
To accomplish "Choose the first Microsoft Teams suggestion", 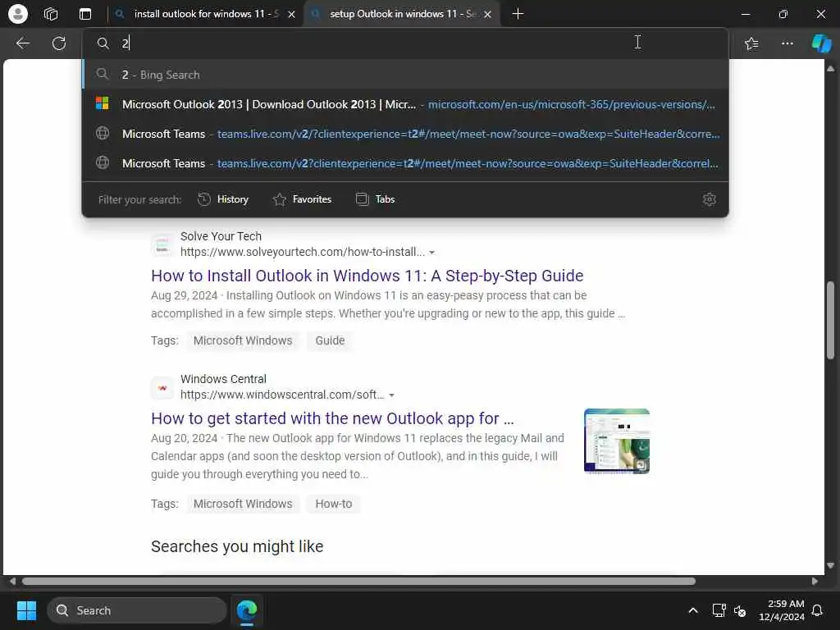I will [405, 134].
